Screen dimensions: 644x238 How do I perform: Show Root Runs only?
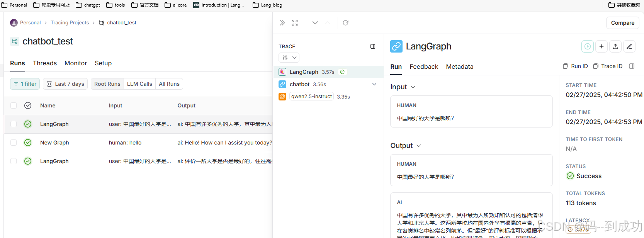click(107, 84)
